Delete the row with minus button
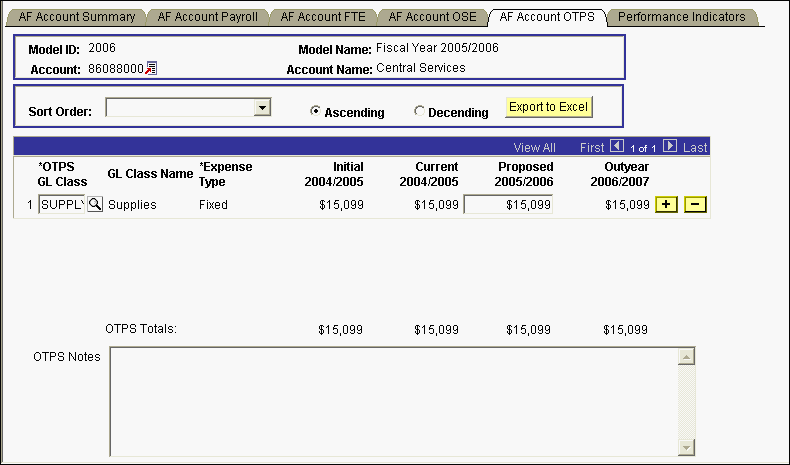The width and height of the screenshot is (790, 465). click(x=696, y=204)
